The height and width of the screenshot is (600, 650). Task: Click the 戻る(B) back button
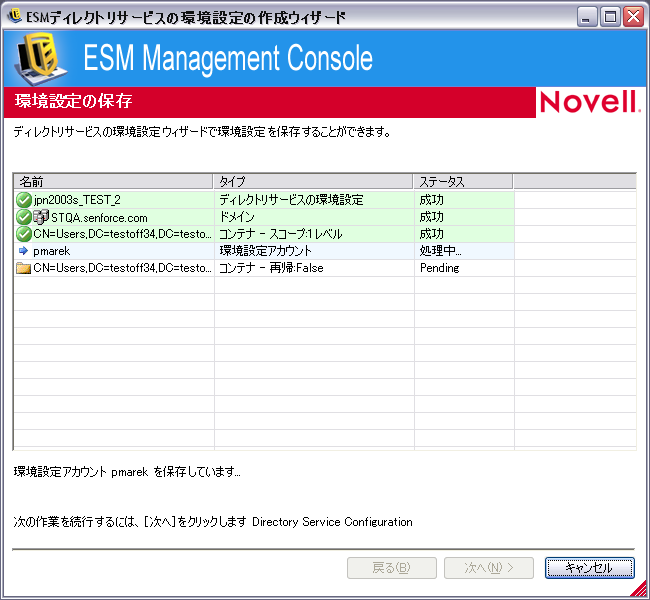click(392, 568)
